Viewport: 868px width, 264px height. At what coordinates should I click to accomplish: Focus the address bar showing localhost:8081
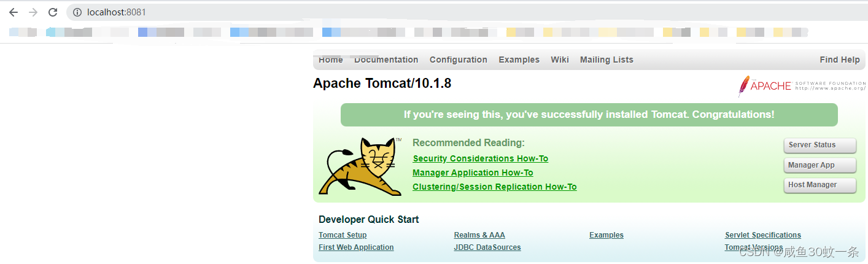click(467, 12)
